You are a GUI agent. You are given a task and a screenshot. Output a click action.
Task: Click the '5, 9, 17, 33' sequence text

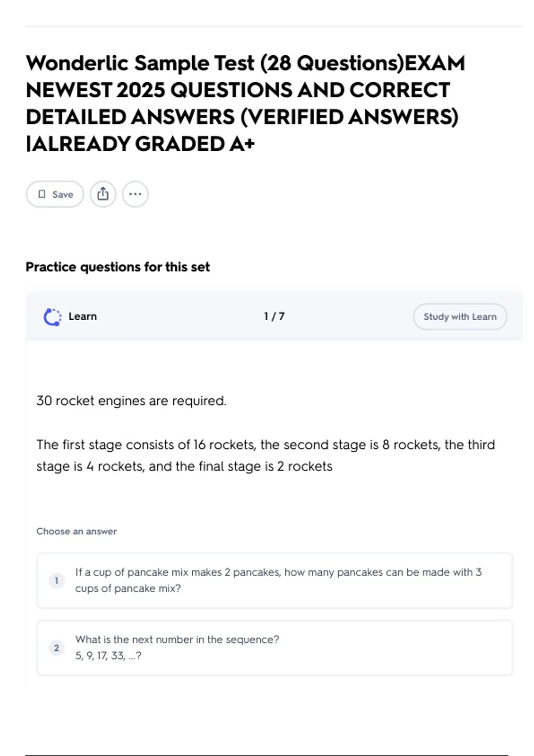(108, 656)
